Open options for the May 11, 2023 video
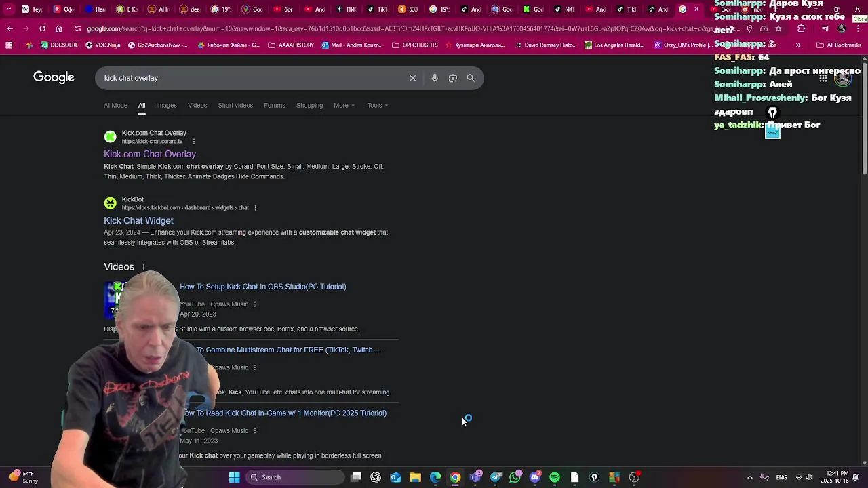The image size is (868, 488). point(255,431)
